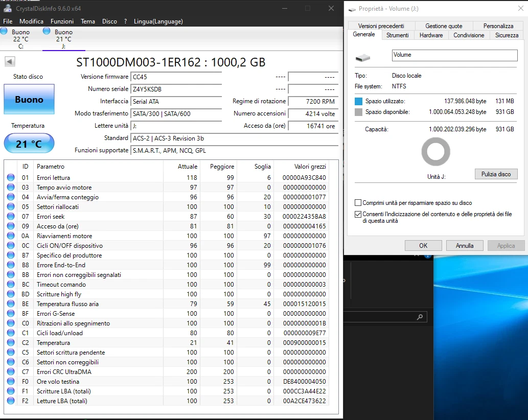Click the disk usage donut chart
The width and height of the screenshot is (528, 420).
tap(435, 152)
